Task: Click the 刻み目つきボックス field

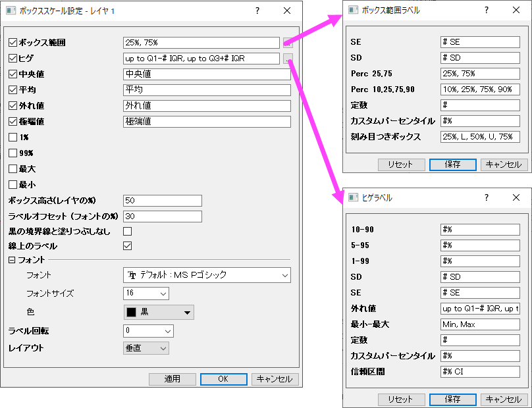Action: click(480, 137)
